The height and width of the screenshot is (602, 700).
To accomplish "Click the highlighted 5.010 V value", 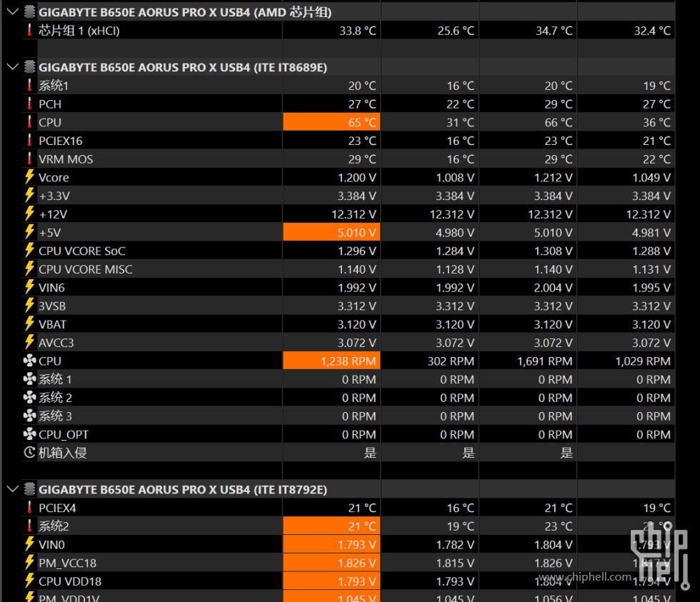I will coord(331,232).
